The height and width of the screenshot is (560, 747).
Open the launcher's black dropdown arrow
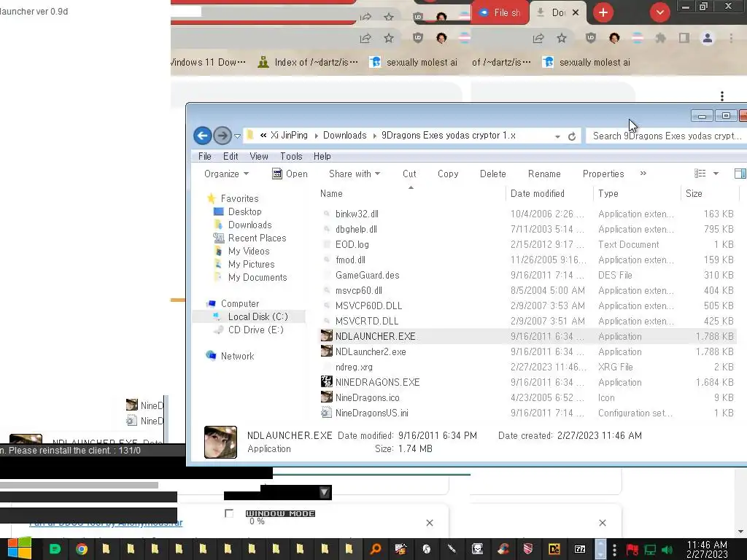click(325, 492)
